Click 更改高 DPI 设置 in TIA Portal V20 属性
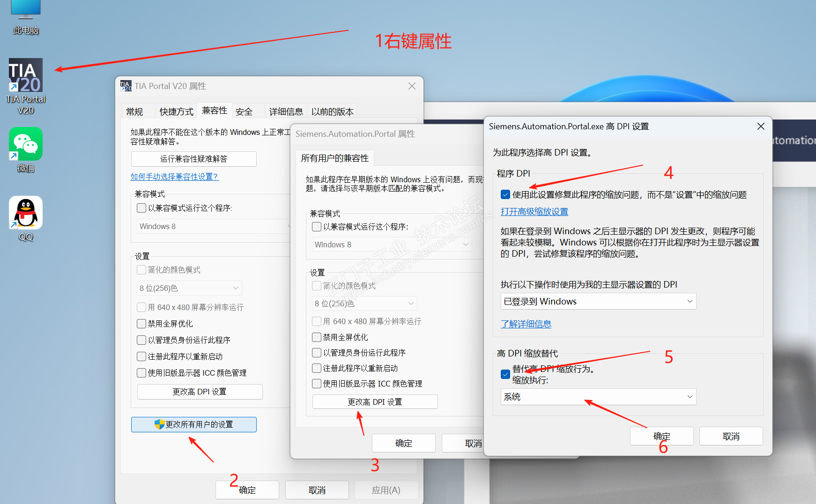This screenshot has width=816, height=504. coord(200,392)
